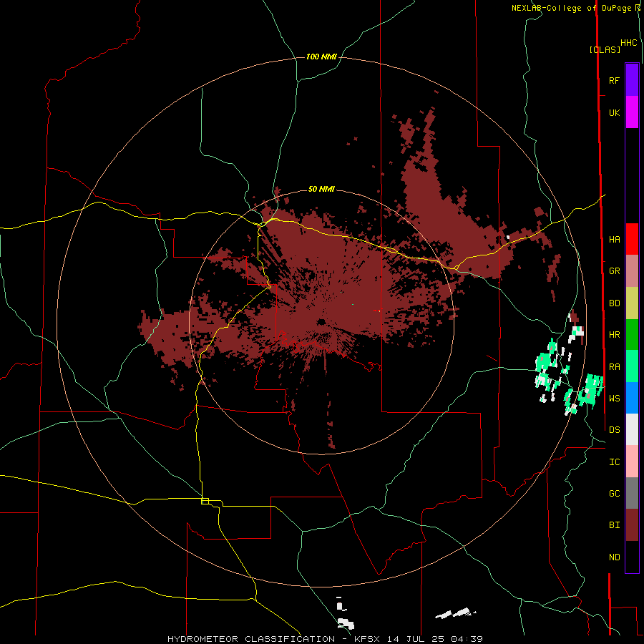Viewport: 644px width, 644px height.
Task: Click the GR legend label
Action: pyautogui.click(x=614, y=271)
